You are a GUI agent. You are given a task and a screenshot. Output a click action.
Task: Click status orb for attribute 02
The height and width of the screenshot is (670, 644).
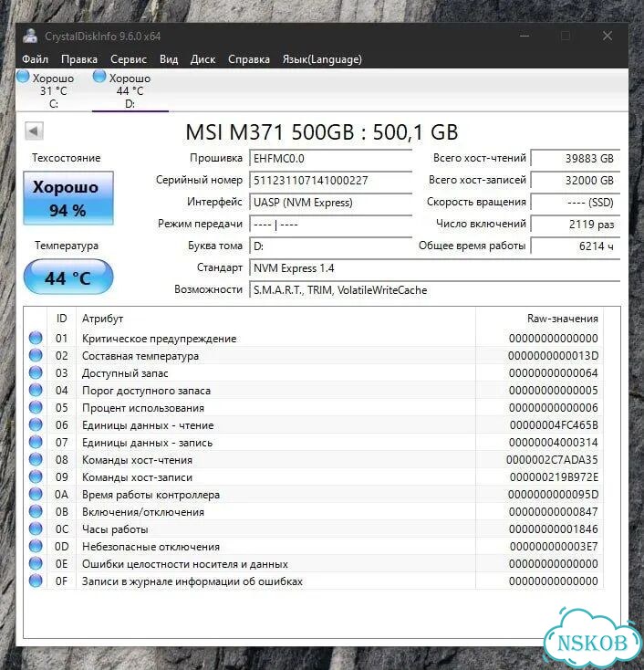(x=36, y=355)
